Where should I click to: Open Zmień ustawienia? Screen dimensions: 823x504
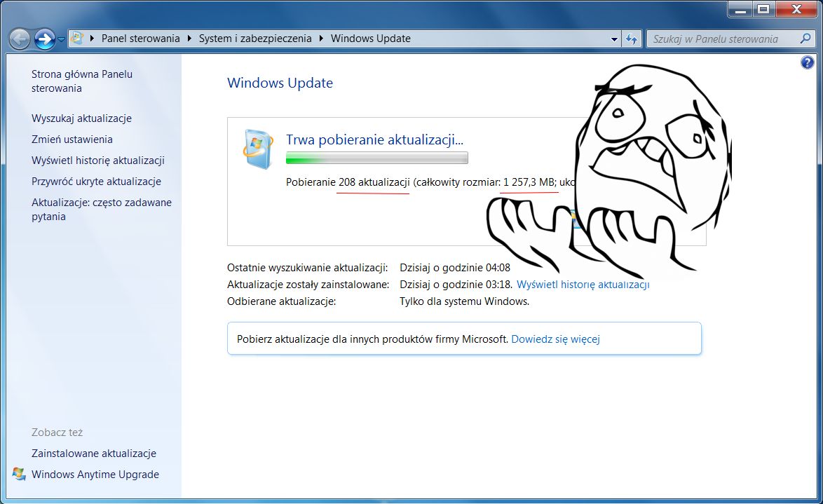pyautogui.click(x=72, y=139)
